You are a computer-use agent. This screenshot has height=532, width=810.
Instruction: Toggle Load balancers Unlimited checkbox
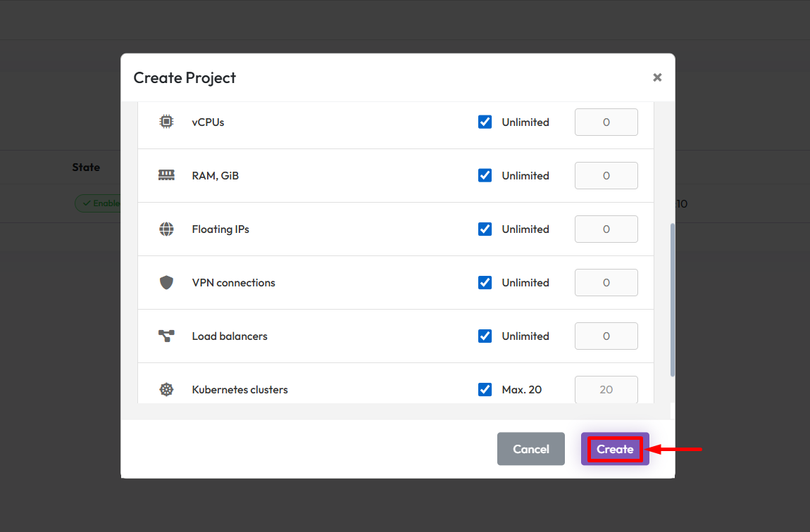(485, 336)
